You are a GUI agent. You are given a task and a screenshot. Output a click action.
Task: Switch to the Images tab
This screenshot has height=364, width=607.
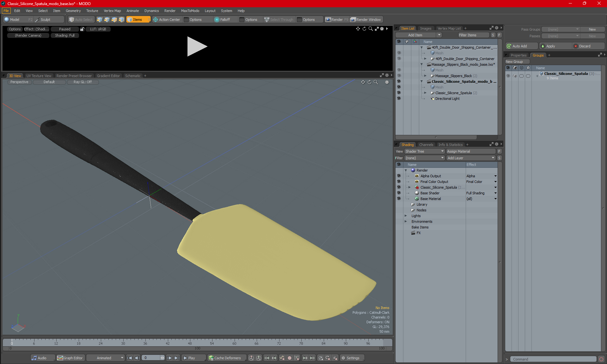click(x=426, y=28)
